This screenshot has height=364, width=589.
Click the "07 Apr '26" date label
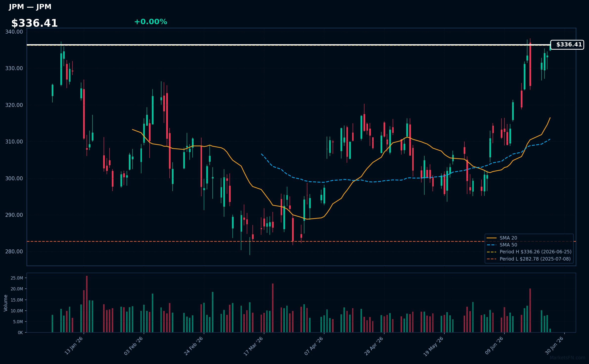click(314, 346)
